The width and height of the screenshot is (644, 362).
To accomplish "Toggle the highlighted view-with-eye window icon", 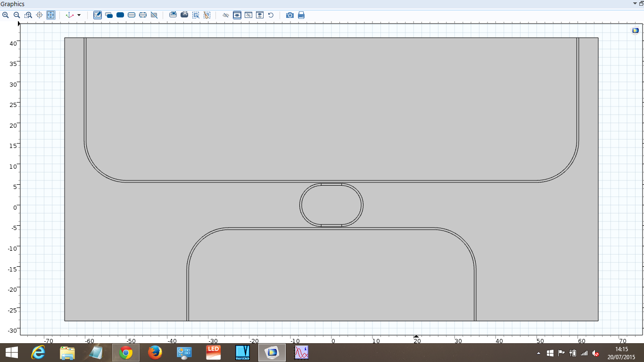I will point(237,15).
